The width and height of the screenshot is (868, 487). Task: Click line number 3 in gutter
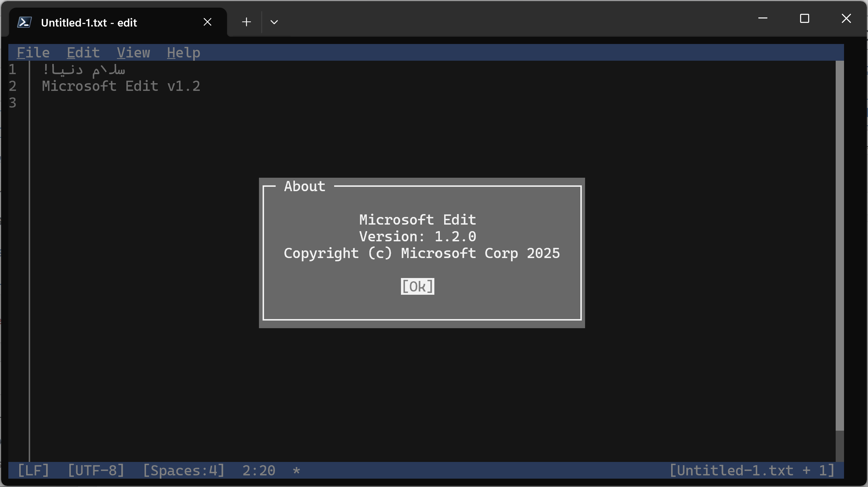12,103
